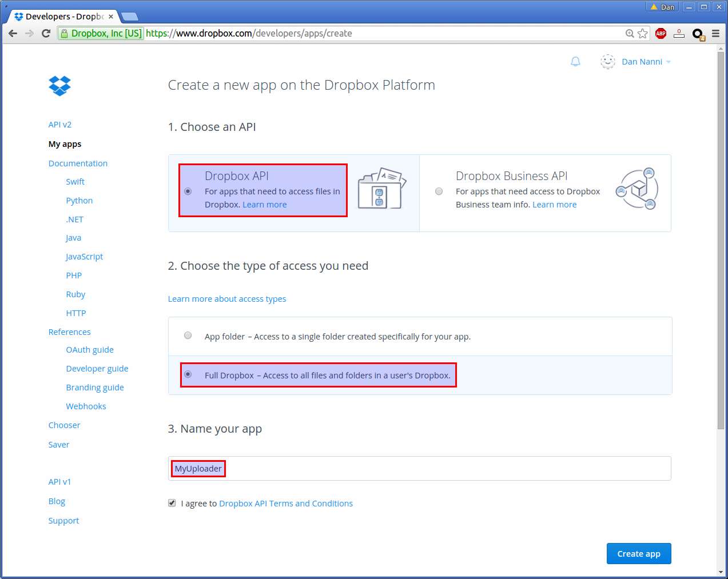Open the Webhooks link
This screenshot has width=728, height=579.
pyautogui.click(x=86, y=406)
